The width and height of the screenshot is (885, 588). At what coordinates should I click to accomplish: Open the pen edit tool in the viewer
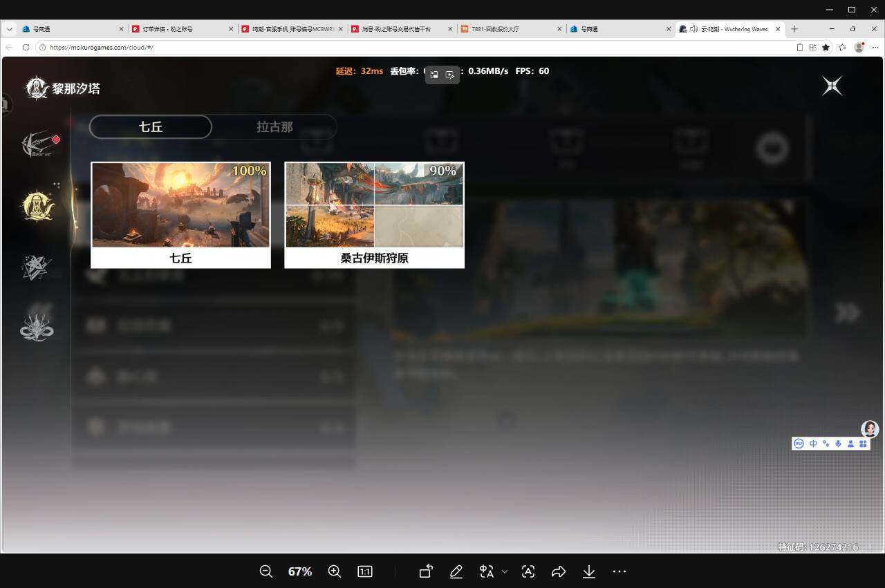456,571
